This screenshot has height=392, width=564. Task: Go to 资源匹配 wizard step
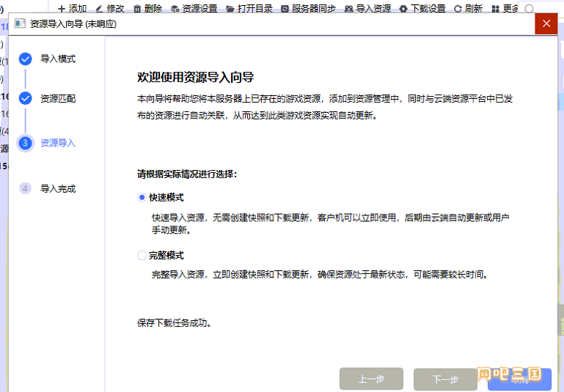pos(26,98)
